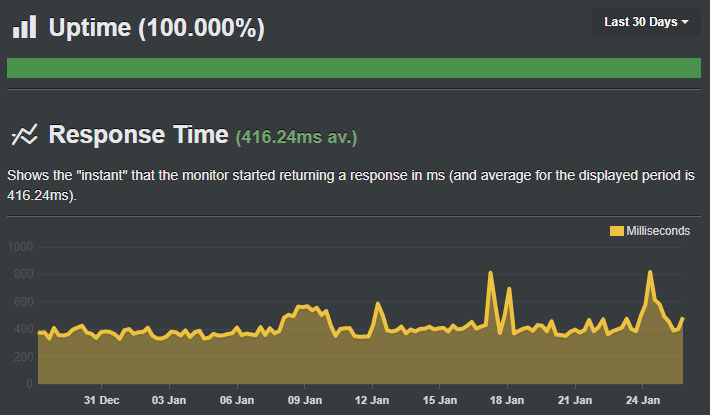Click the 416.24ms av. green label
Viewport: 710px width, 415px height.
point(296,137)
